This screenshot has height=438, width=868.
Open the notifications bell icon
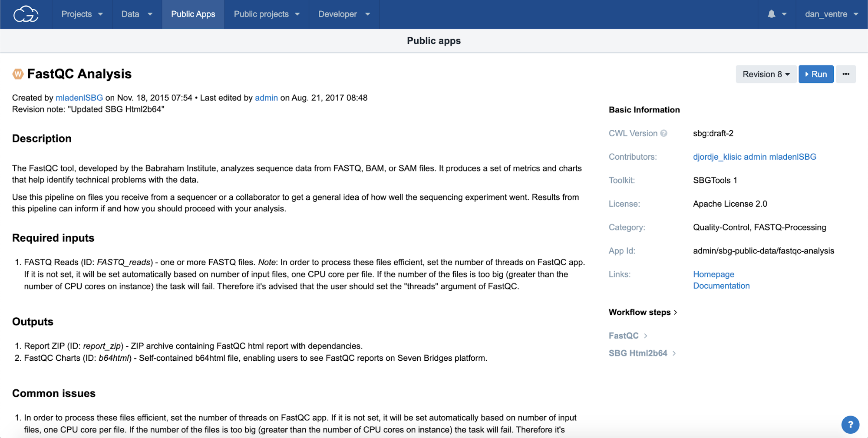pos(771,14)
